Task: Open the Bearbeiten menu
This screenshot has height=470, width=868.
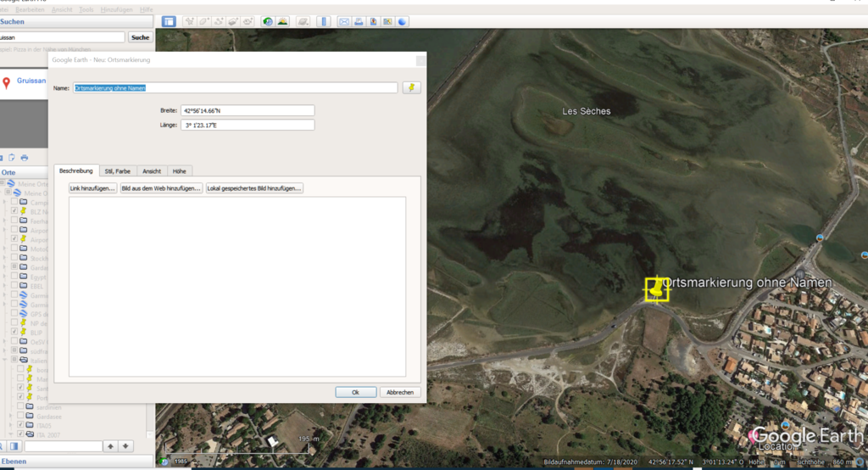Action: (x=30, y=10)
